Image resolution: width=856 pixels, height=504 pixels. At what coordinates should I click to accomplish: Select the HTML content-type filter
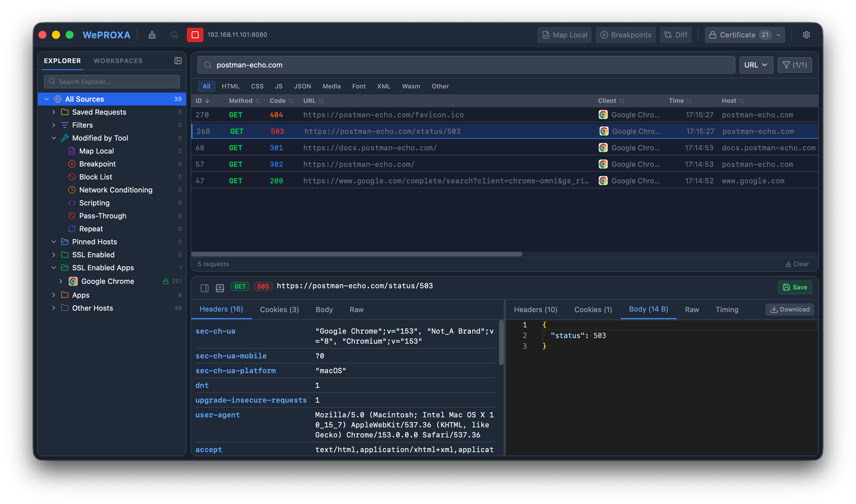230,86
